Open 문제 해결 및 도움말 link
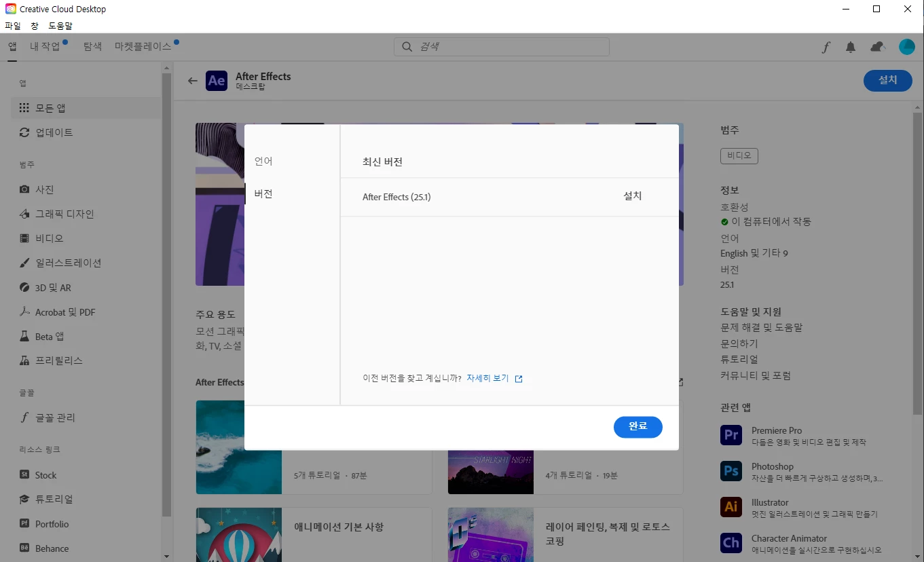The image size is (924, 562). pyautogui.click(x=762, y=328)
